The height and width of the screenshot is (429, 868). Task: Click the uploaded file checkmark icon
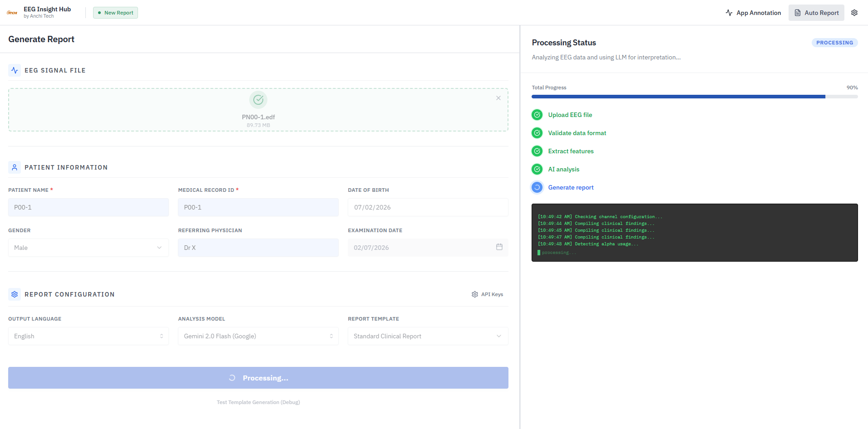tap(258, 100)
